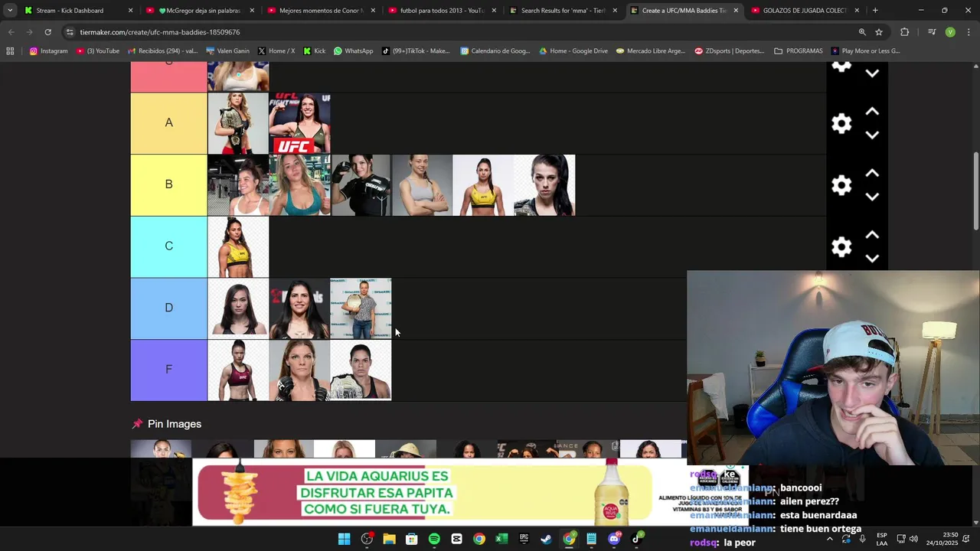Open the (3) YouTube bookmark
The height and width of the screenshot is (551, 980).
click(x=98, y=51)
